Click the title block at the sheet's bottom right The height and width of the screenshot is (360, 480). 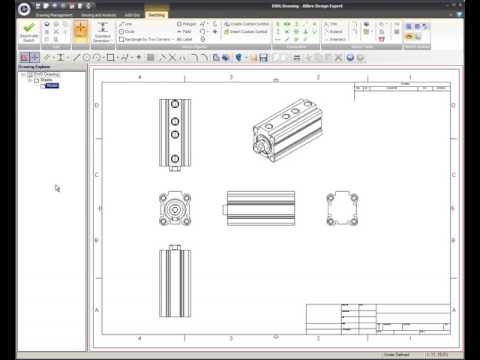(378, 319)
